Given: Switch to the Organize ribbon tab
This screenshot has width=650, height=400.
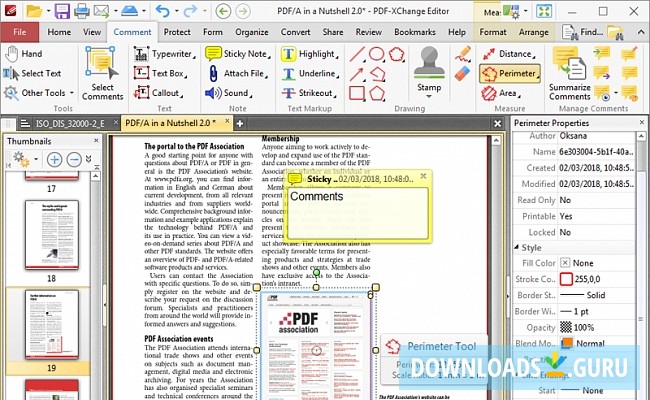Looking at the screenshot, I should click(x=252, y=32).
